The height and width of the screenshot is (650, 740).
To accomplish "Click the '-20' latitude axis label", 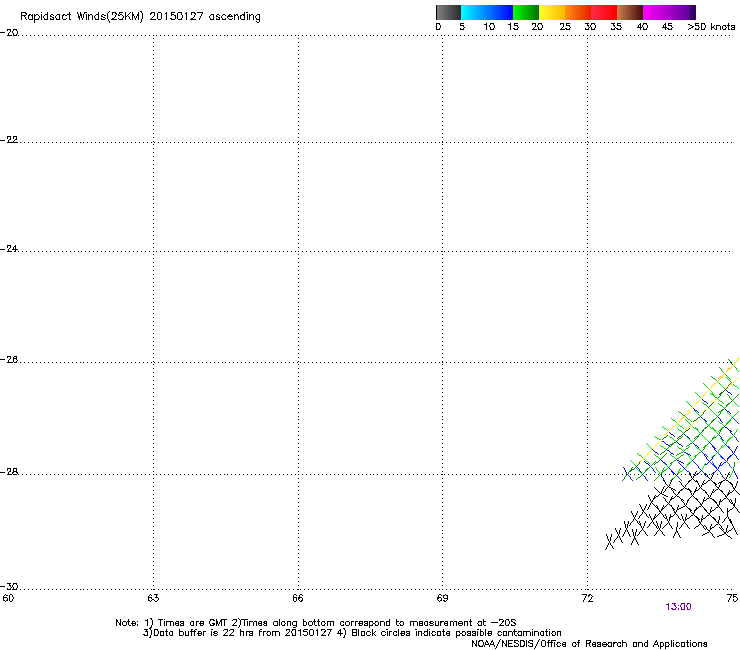I will pos(9,33).
